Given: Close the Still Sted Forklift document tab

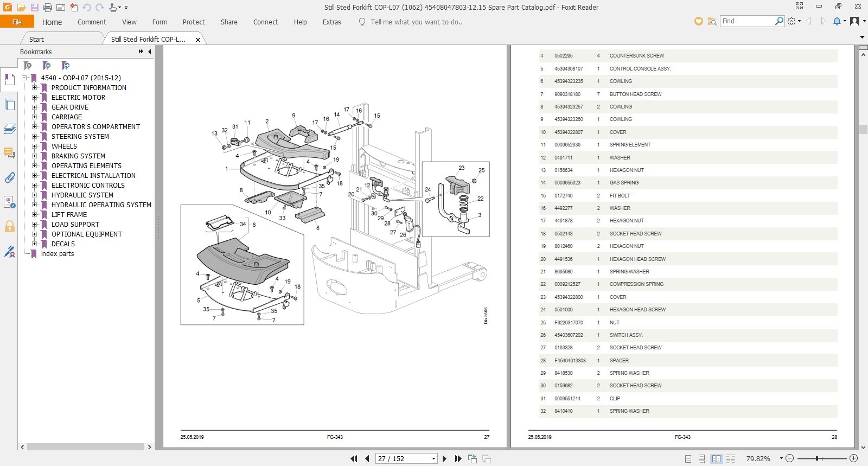Looking at the screenshot, I should (x=198, y=40).
